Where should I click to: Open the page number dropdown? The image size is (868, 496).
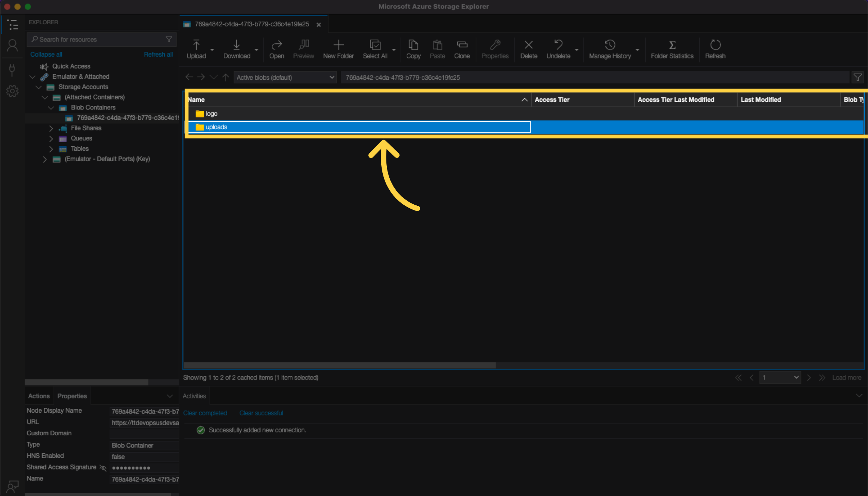pyautogui.click(x=780, y=377)
